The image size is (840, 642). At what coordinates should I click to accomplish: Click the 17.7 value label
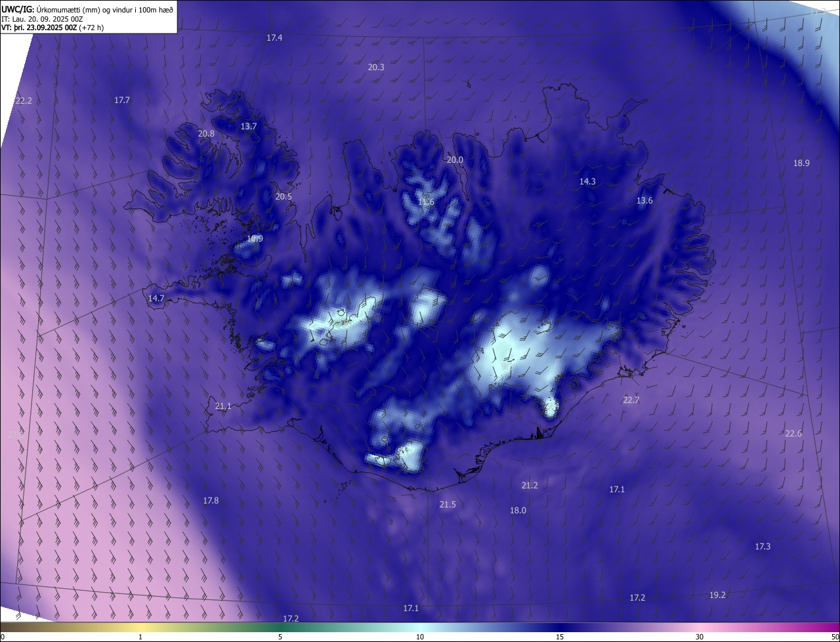(122, 100)
